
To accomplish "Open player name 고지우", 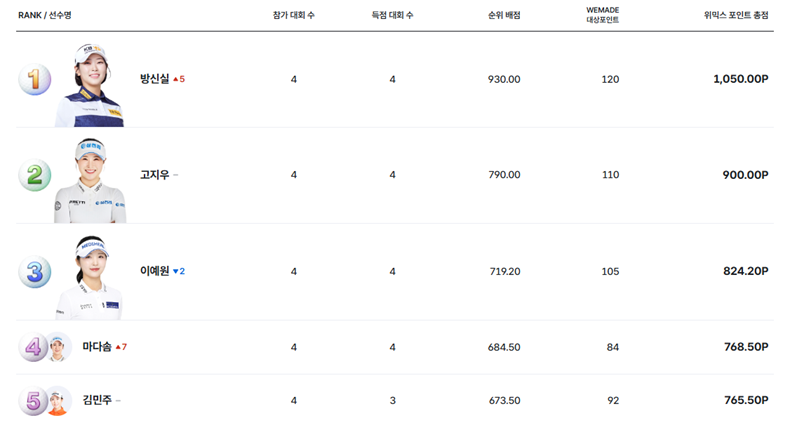I will pyautogui.click(x=154, y=175).
